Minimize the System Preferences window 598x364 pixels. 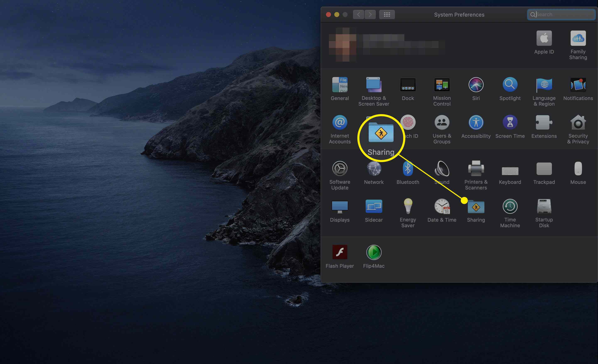pos(337,15)
